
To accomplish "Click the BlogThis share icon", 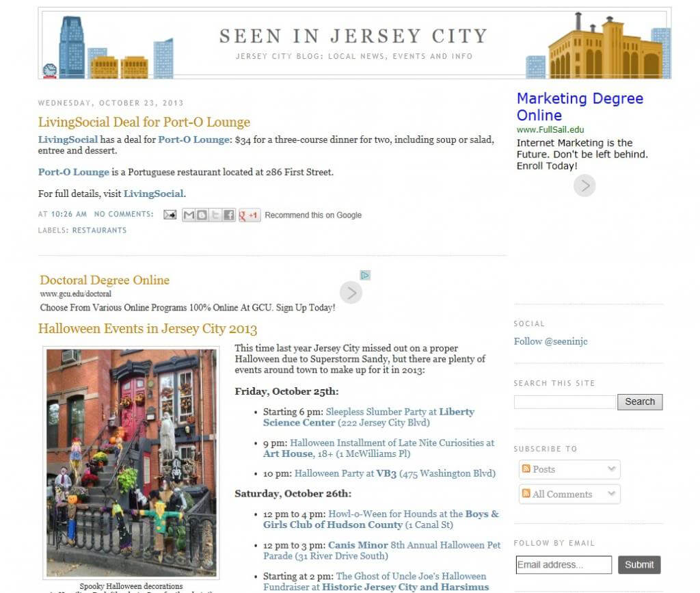I will [x=202, y=215].
